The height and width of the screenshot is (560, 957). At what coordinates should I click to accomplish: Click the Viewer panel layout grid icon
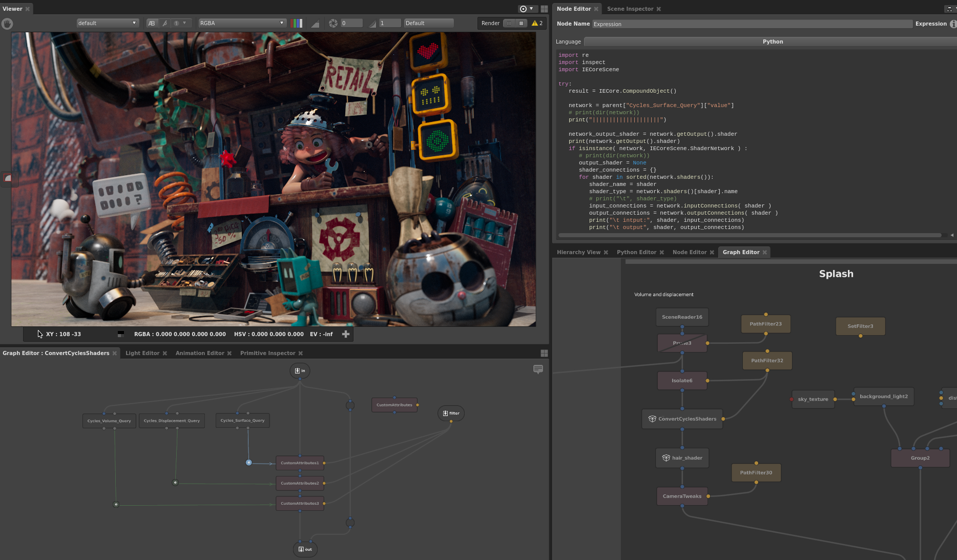click(x=544, y=9)
